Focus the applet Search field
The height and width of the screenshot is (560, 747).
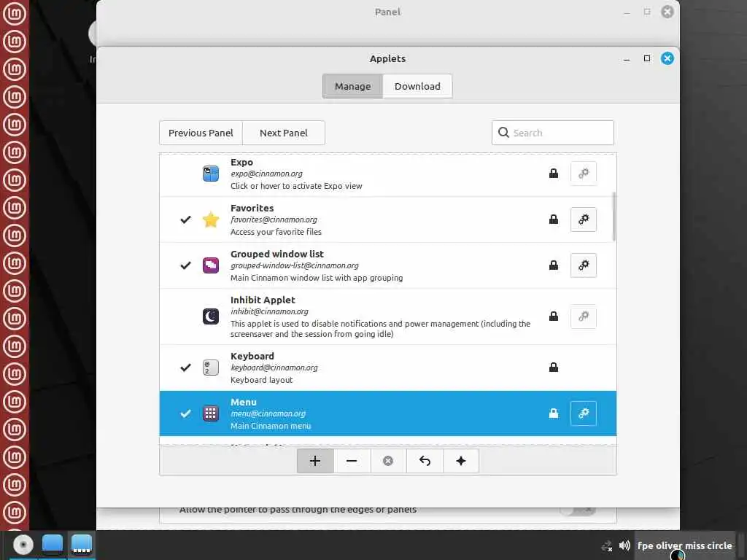(553, 133)
